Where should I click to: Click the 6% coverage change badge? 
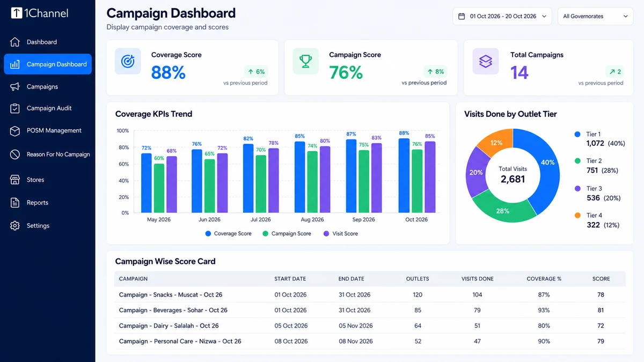[x=255, y=72]
